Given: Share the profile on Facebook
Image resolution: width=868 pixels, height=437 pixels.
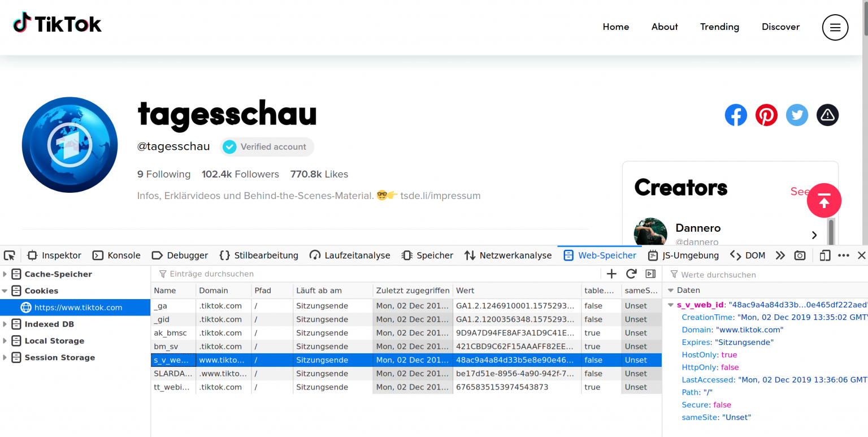Looking at the screenshot, I should click(736, 115).
